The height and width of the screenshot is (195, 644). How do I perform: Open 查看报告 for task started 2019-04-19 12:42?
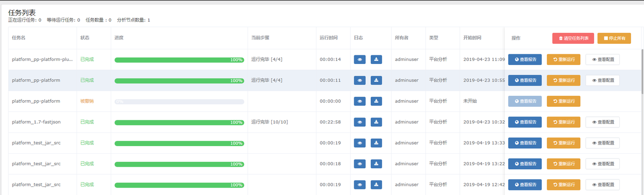[x=525, y=184]
